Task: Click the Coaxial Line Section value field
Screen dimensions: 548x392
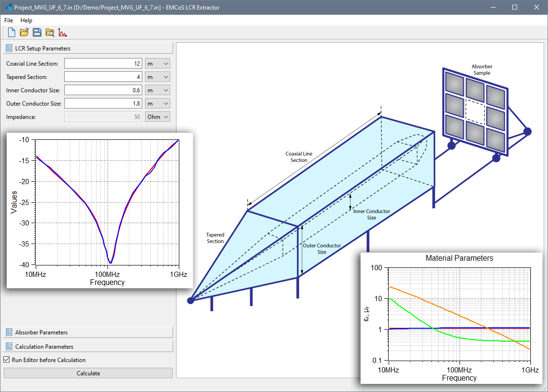Action: tap(103, 64)
